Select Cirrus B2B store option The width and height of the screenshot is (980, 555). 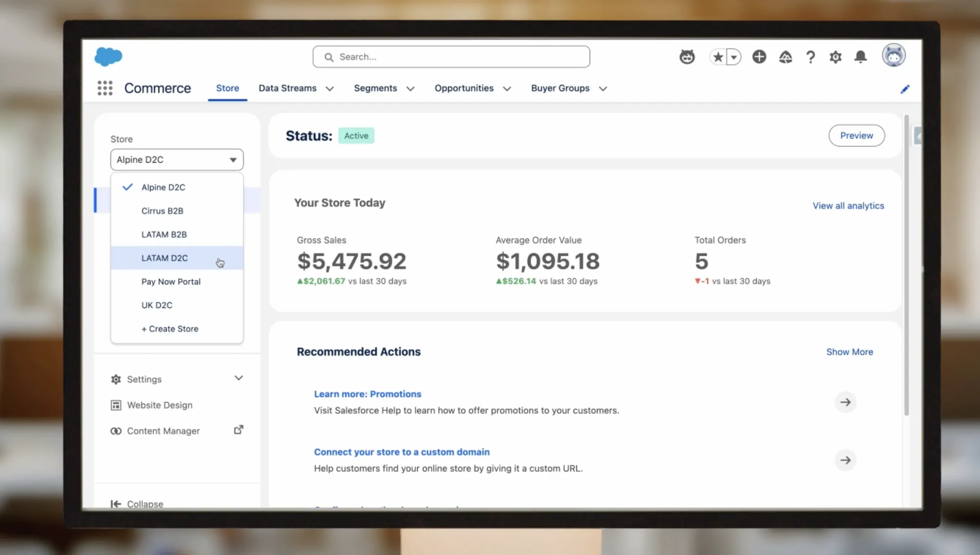pos(177,211)
